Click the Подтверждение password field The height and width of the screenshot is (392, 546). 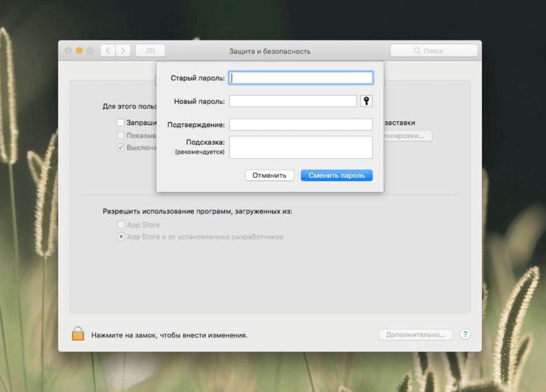301,124
